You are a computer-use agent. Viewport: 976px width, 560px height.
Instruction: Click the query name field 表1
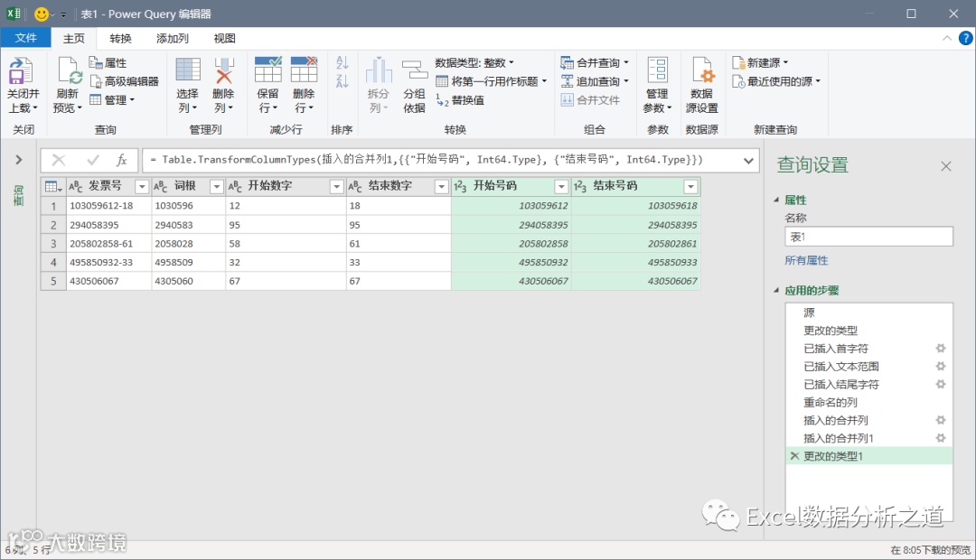tap(869, 237)
